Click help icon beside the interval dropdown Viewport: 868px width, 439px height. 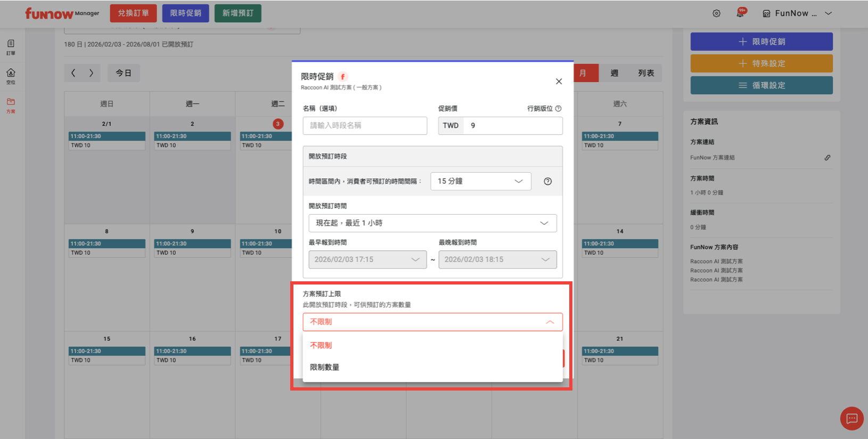pos(547,182)
